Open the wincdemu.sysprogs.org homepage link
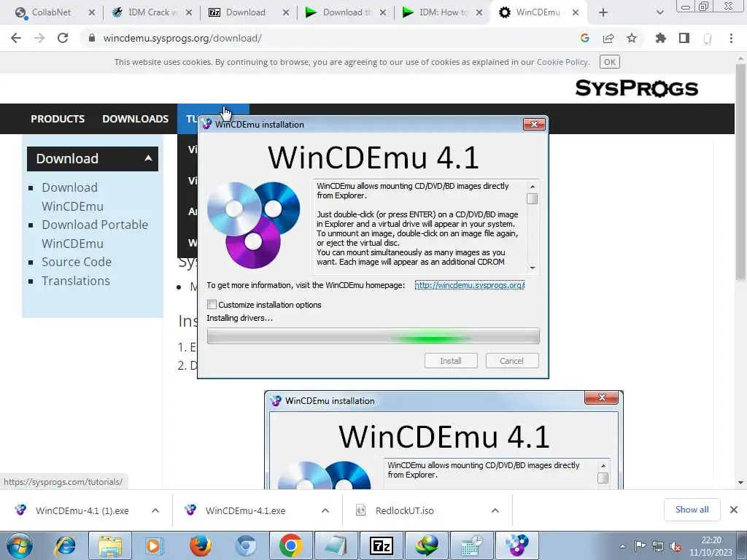The height and width of the screenshot is (560, 747). [469, 285]
